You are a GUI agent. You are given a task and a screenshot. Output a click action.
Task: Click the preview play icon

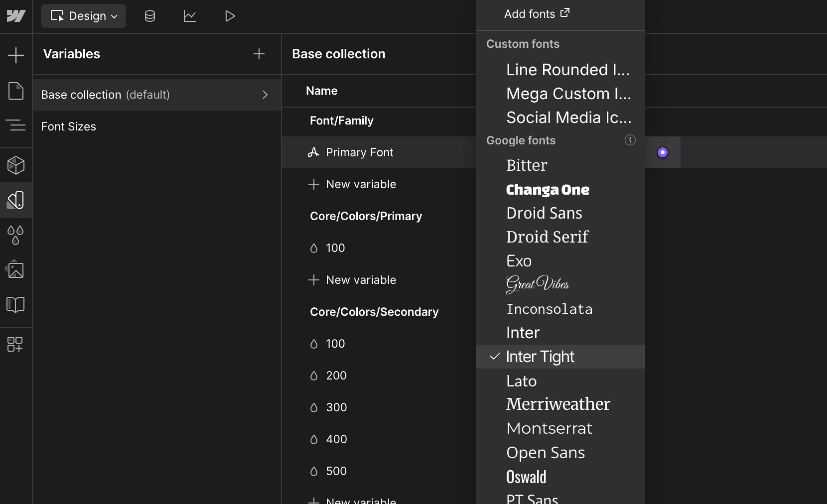point(230,16)
